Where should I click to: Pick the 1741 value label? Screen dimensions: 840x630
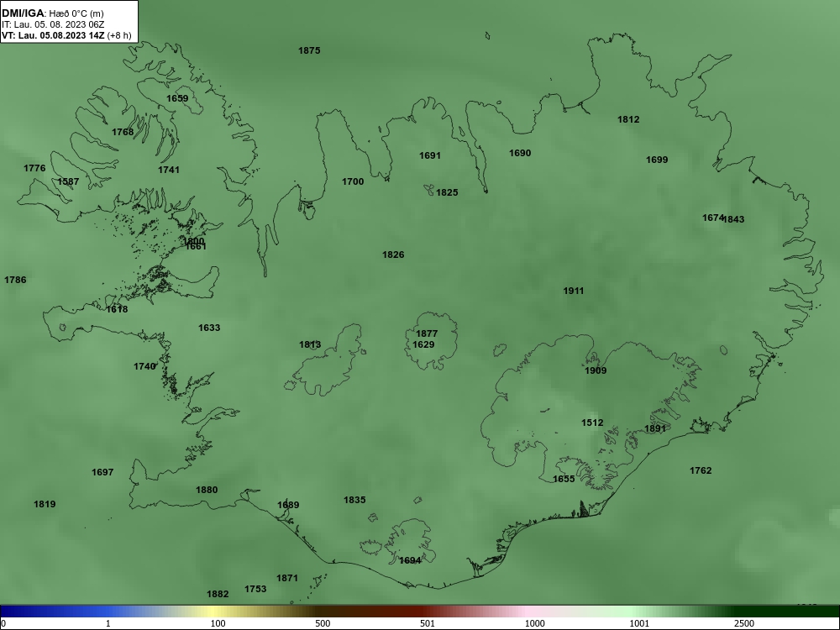[169, 170]
